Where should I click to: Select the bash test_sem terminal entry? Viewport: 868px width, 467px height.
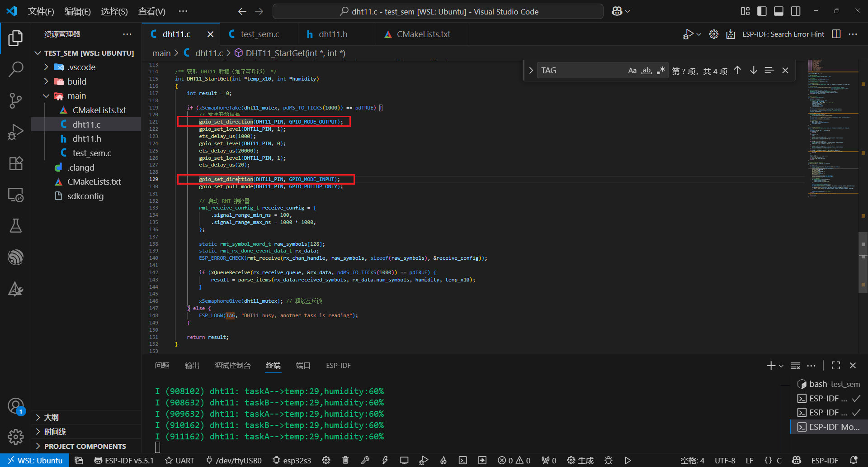point(829,384)
